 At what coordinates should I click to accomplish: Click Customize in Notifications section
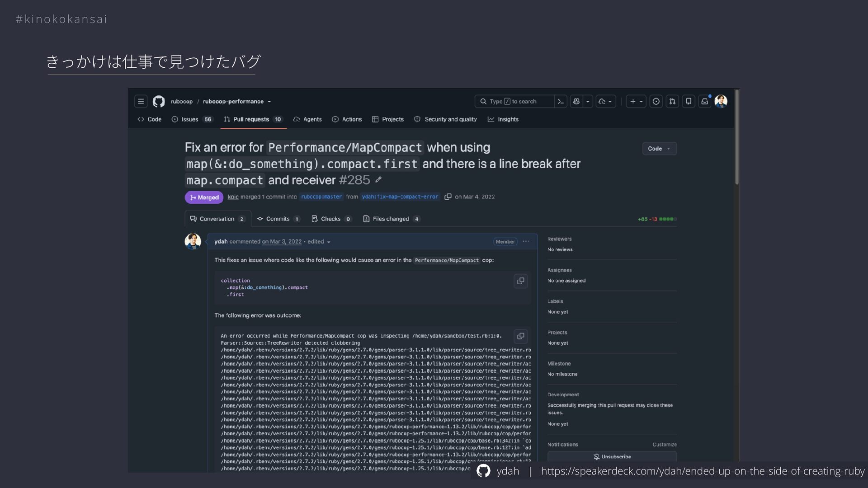pos(665,445)
